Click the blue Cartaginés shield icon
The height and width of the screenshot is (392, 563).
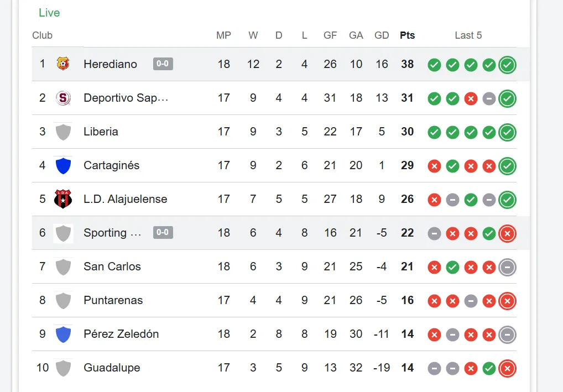[x=64, y=165]
